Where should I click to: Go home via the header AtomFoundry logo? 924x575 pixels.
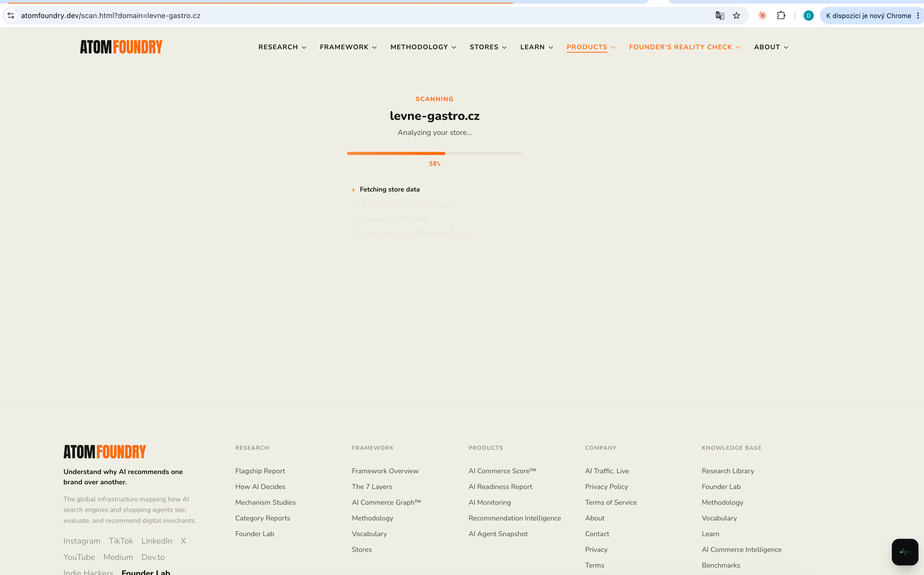121,47
